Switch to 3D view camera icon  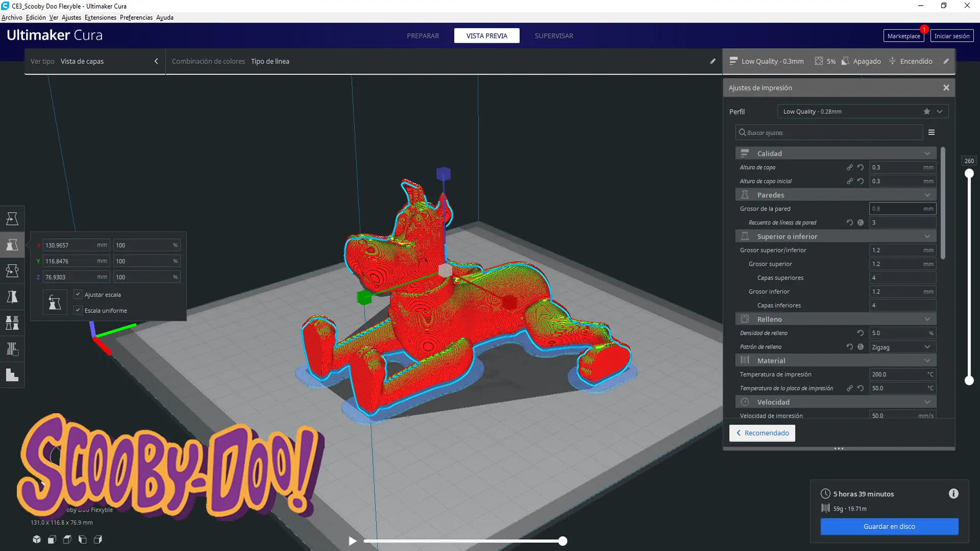[x=37, y=539]
